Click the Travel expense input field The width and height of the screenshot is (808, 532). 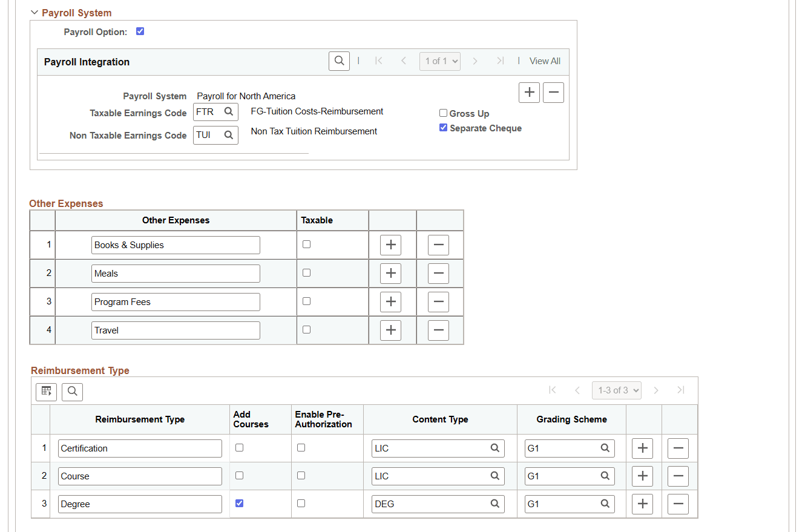point(176,330)
